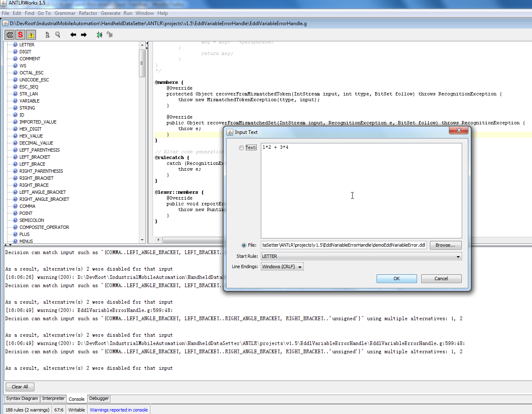Image resolution: width=532 pixels, height=414 pixels.
Task: Open the Find menu
Action: click(x=29, y=13)
